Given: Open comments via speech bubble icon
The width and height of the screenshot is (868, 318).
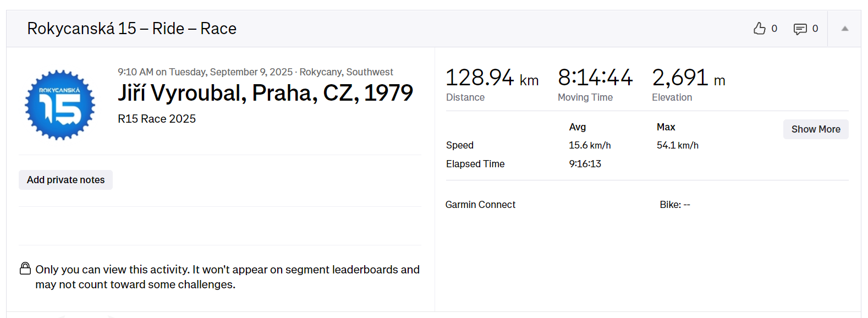Looking at the screenshot, I should click(800, 29).
